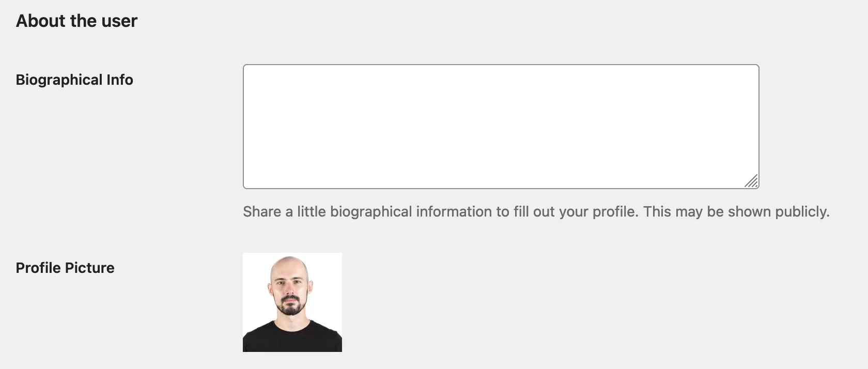The image size is (868, 369).
Task: Click the bio helper description text
Action: pos(536,212)
